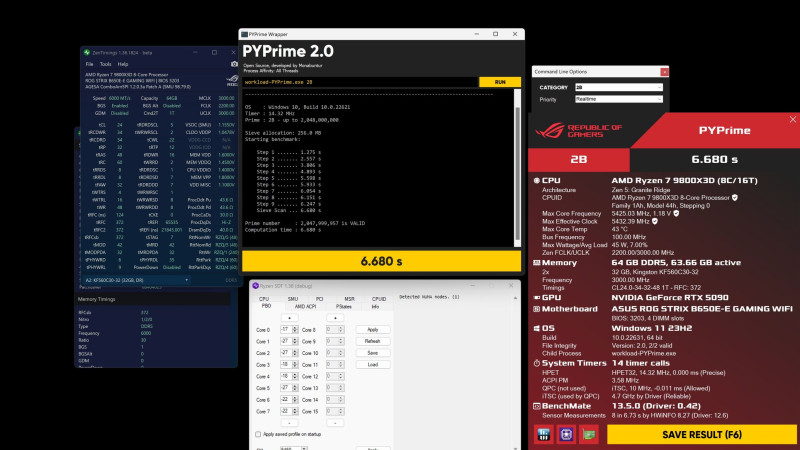Switch to the PStates tab in Ryzen SDT
The height and width of the screenshot is (450, 800).
344,307
